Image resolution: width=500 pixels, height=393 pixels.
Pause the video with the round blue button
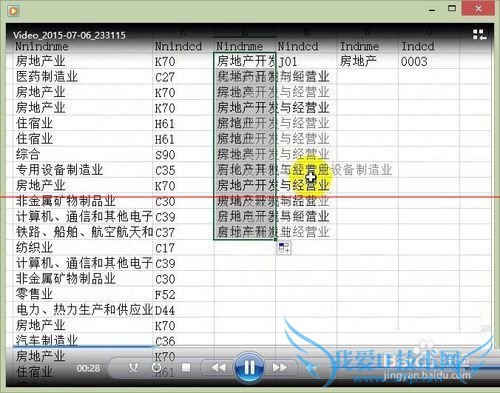tap(249, 367)
